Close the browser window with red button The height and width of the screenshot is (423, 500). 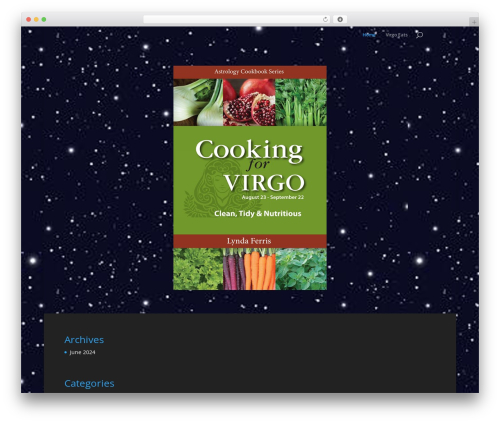(x=29, y=19)
